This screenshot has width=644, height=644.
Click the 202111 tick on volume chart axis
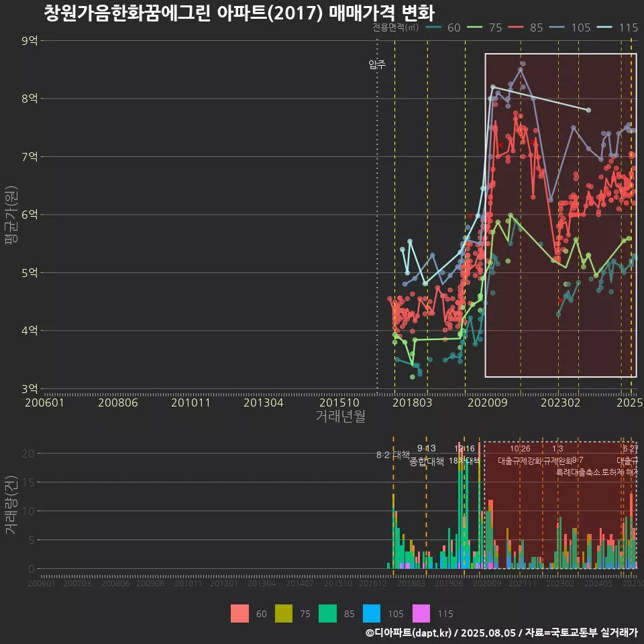tap(523, 583)
